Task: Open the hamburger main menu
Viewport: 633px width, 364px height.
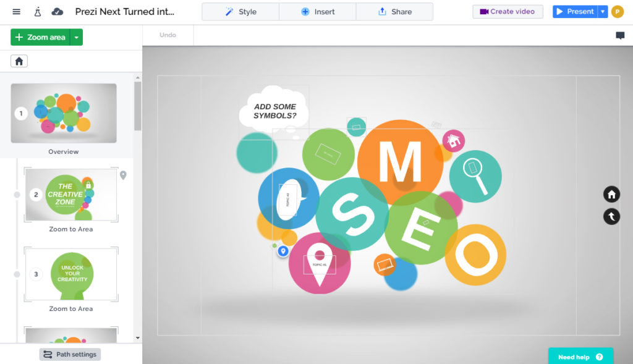Action: [x=16, y=12]
